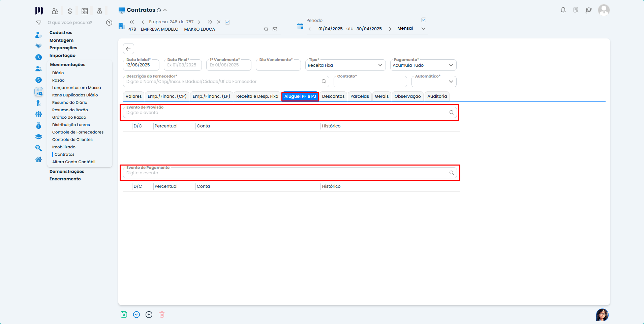Go to next company with right arrow
The image size is (644, 324).
coord(199,22)
